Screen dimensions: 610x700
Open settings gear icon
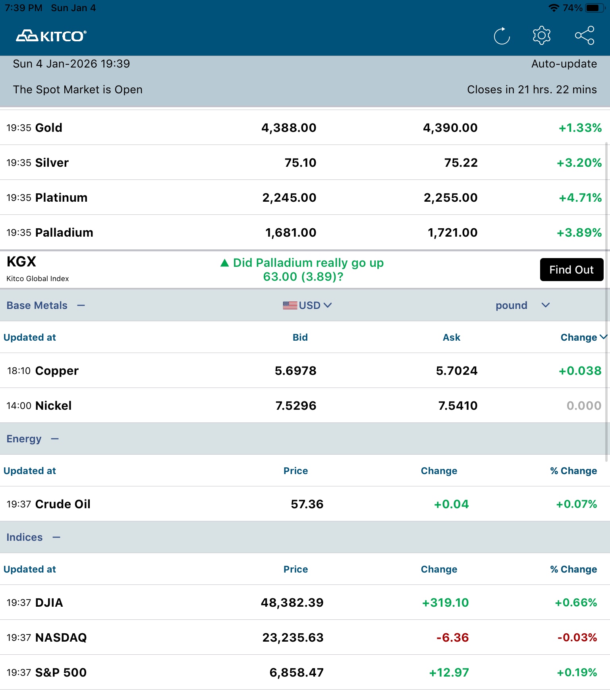(542, 36)
